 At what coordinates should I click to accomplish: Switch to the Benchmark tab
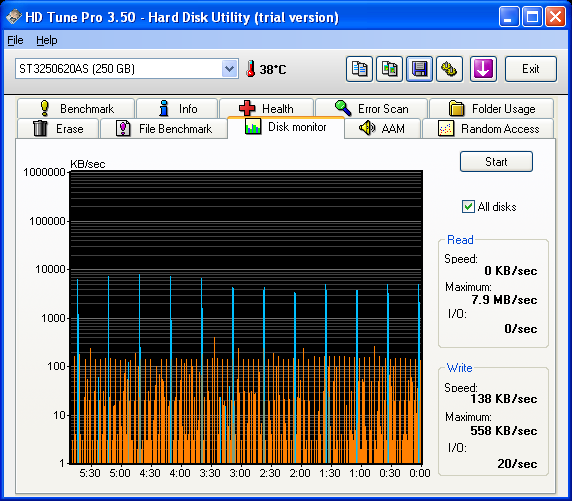coord(76,109)
